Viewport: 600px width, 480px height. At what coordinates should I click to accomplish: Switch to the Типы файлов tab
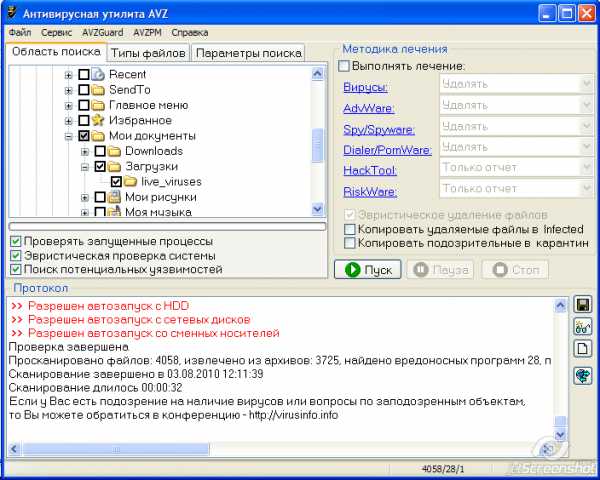148,53
